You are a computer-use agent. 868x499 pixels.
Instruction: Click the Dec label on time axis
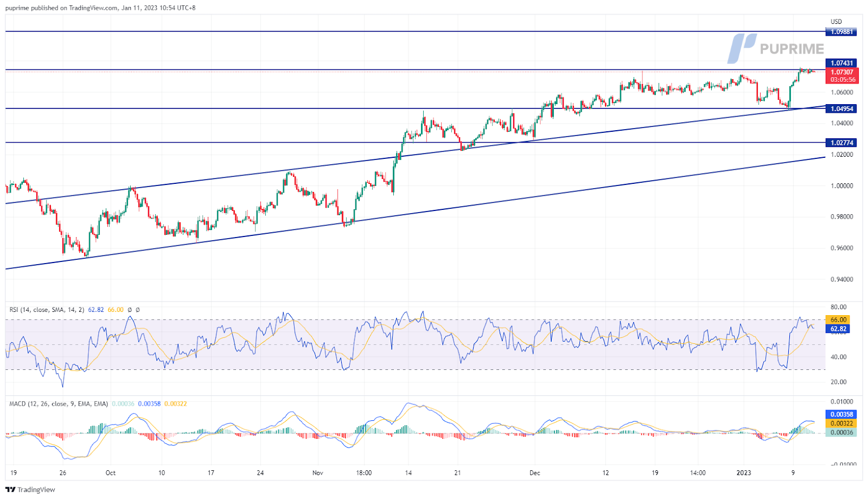tap(535, 473)
